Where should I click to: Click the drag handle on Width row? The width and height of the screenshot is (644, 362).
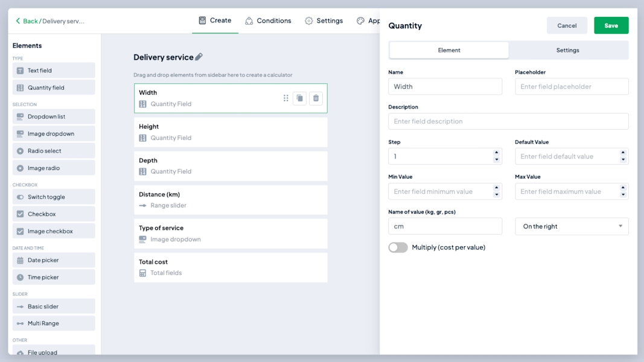(285, 98)
